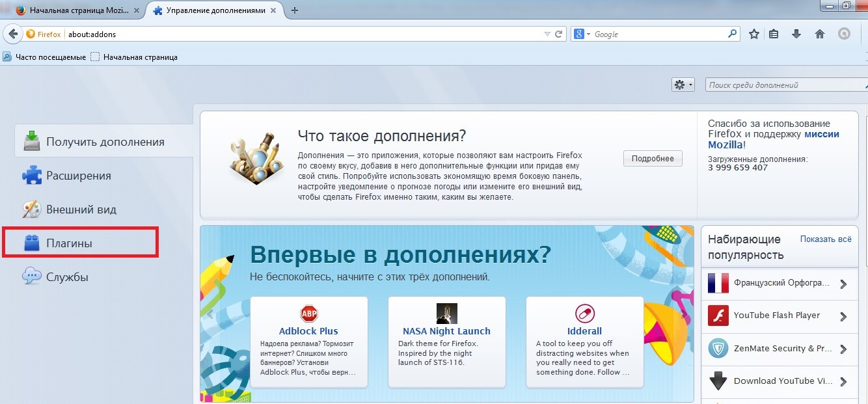Close the Начальная страница Mozilla tab

pyautogui.click(x=136, y=10)
